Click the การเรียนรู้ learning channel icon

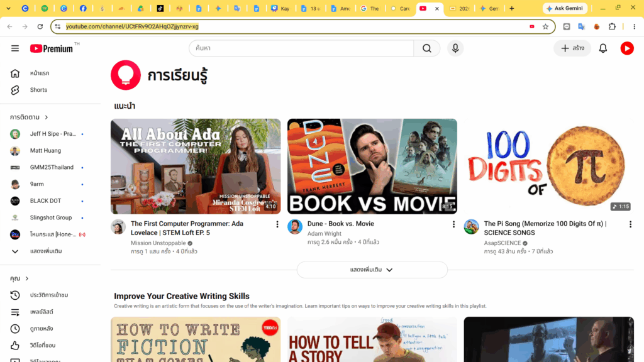126,75
